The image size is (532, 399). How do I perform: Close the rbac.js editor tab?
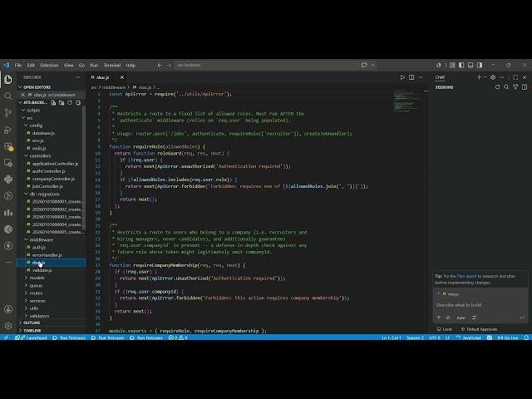[122, 77]
